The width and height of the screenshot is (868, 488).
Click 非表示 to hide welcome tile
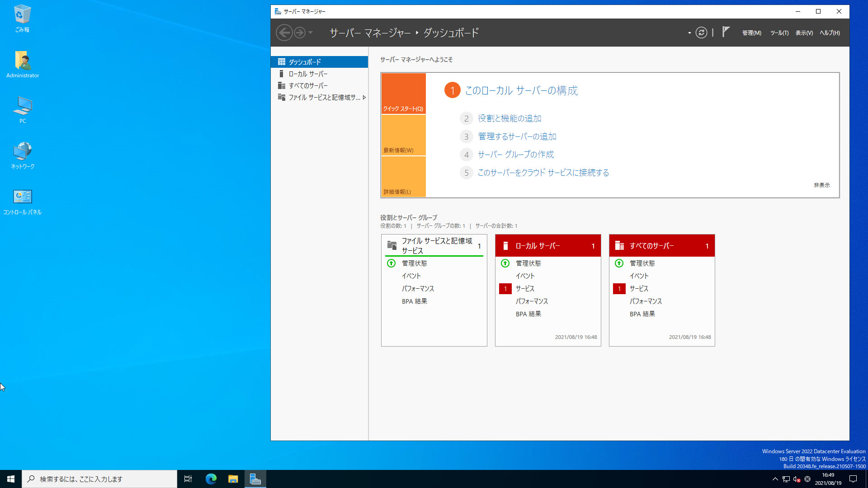point(821,185)
